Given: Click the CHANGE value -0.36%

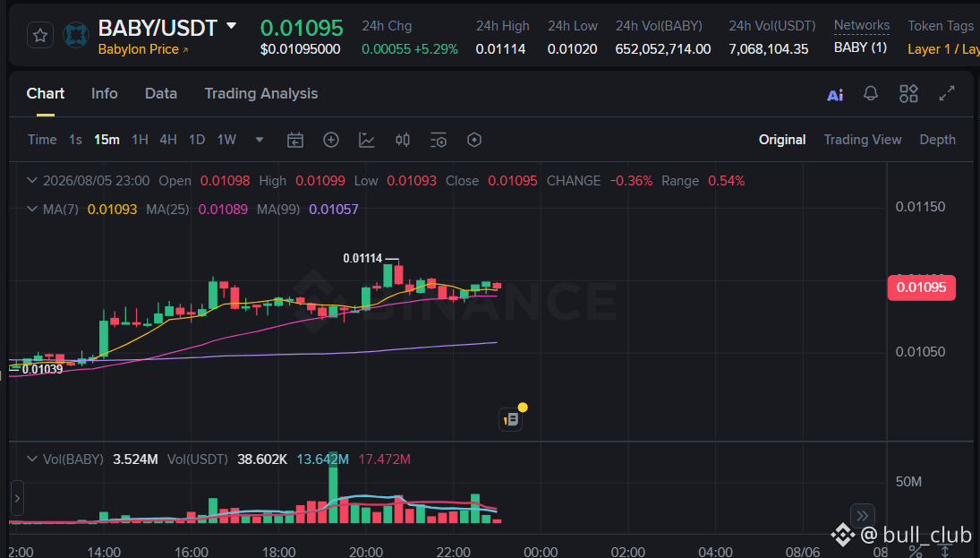Looking at the screenshot, I should [631, 181].
